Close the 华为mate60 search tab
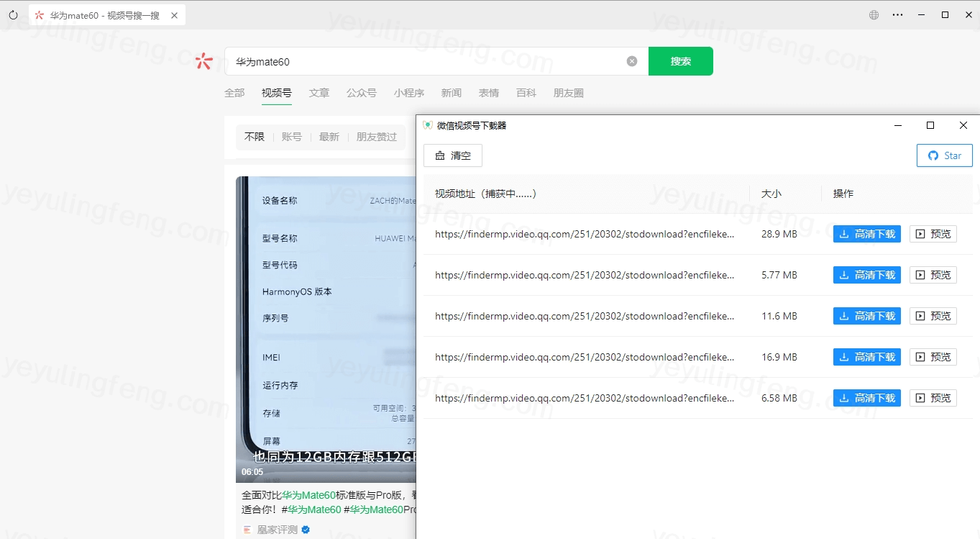Screen dimensions: 980x539 click(175, 15)
